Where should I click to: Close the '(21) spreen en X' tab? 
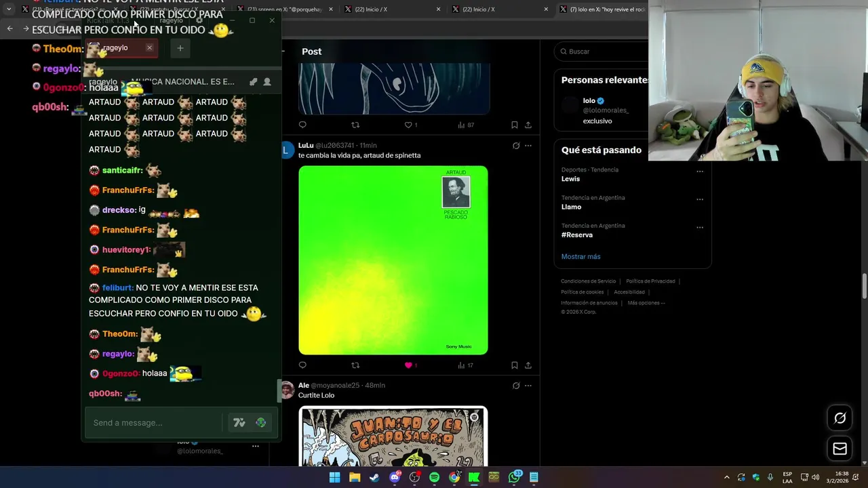click(330, 9)
